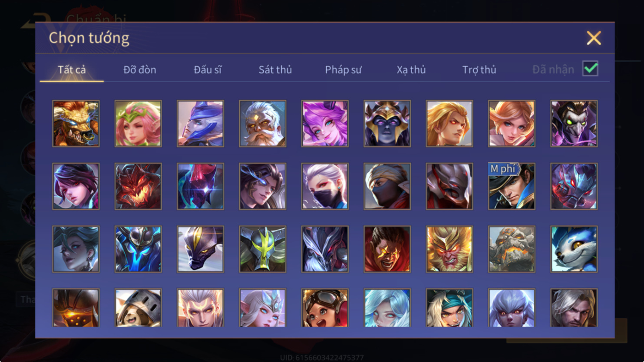Select the Tất cả tab

(72, 69)
